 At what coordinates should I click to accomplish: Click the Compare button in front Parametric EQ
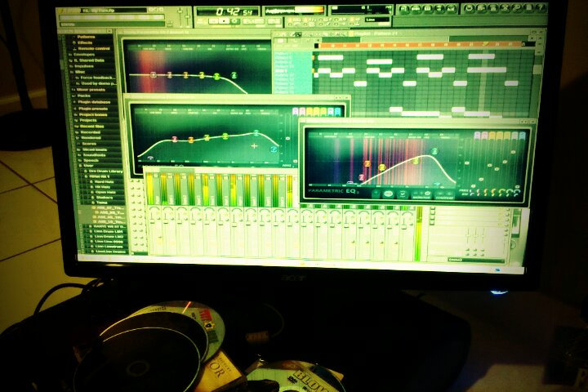tap(444, 195)
